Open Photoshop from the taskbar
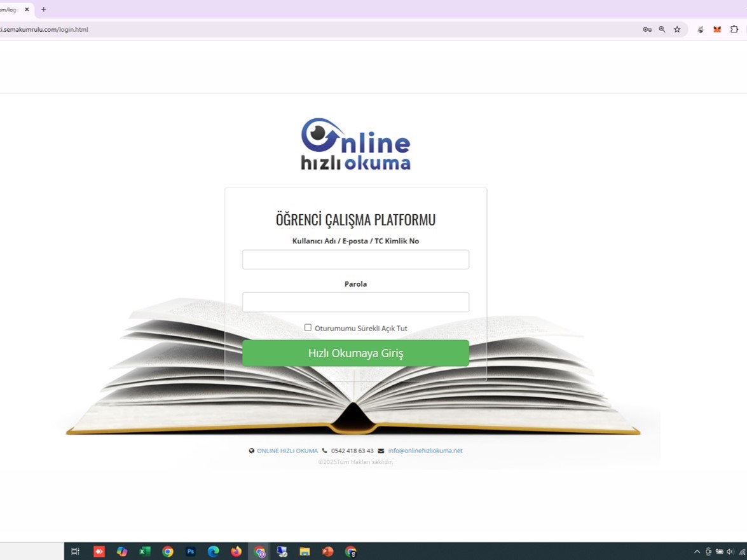The image size is (747, 560). click(190, 552)
